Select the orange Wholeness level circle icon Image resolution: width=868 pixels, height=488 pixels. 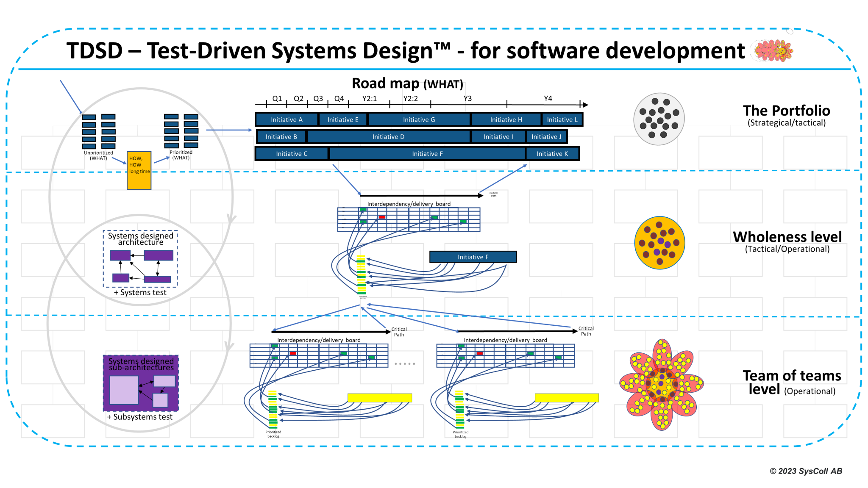(659, 243)
